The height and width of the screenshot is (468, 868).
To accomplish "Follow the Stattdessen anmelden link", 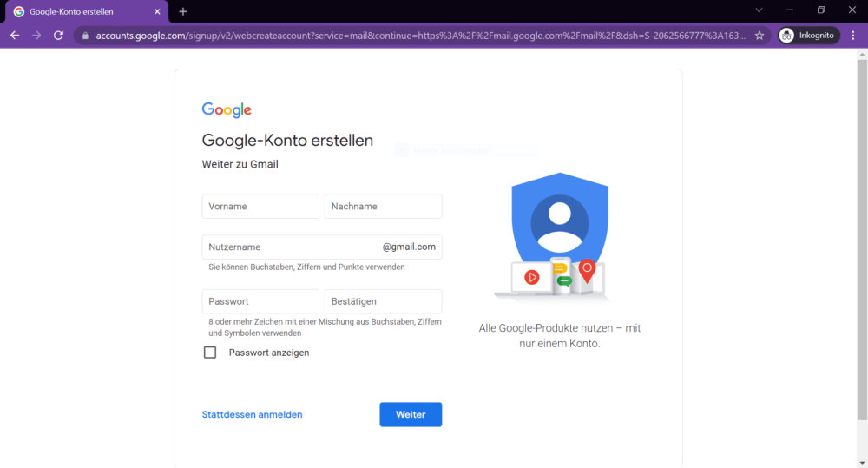I will (x=252, y=414).
